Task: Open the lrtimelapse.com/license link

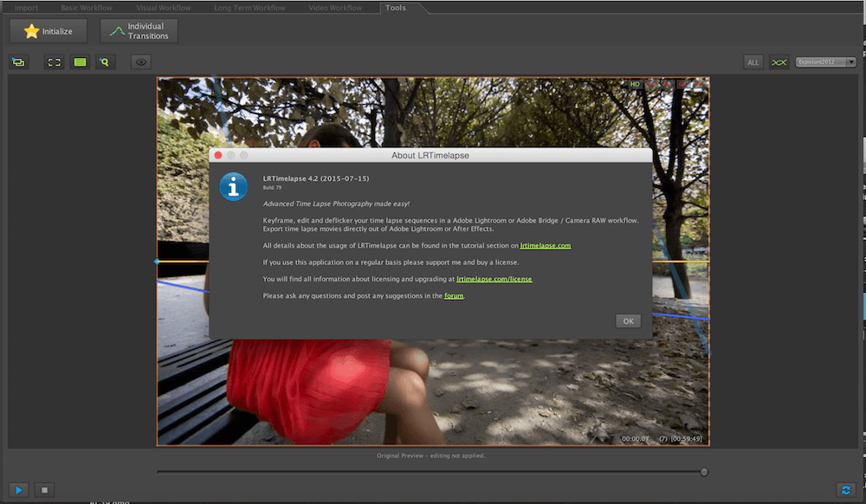Action: (x=494, y=280)
